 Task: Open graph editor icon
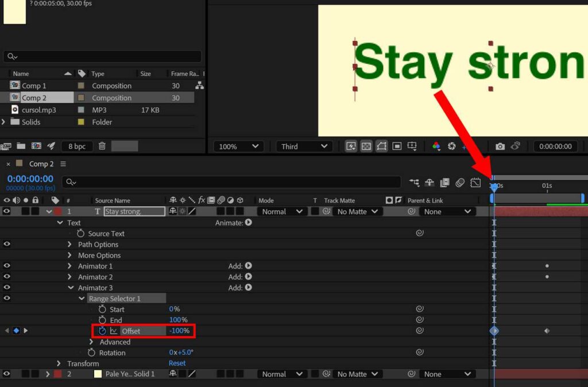(475, 182)
